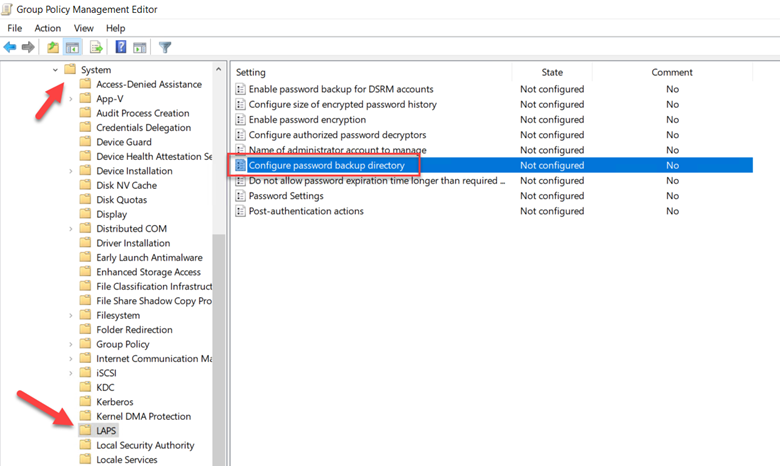Sort by the Setting column header

372,72
